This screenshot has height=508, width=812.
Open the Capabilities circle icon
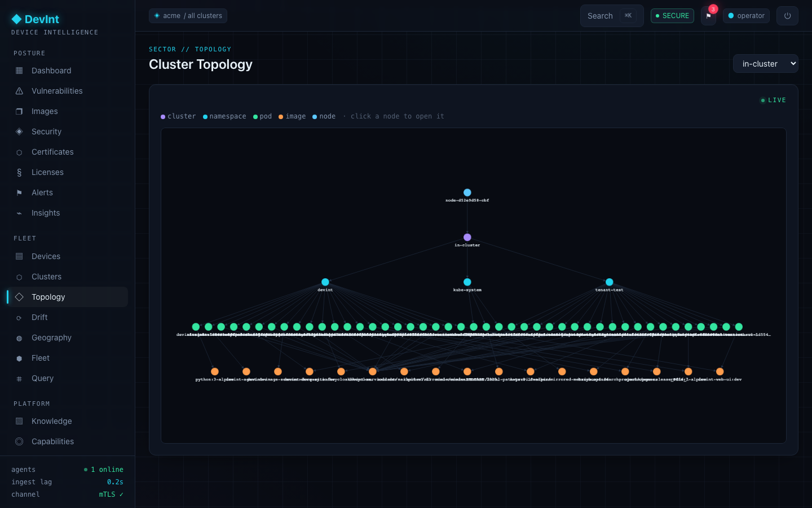pos(19,441)
